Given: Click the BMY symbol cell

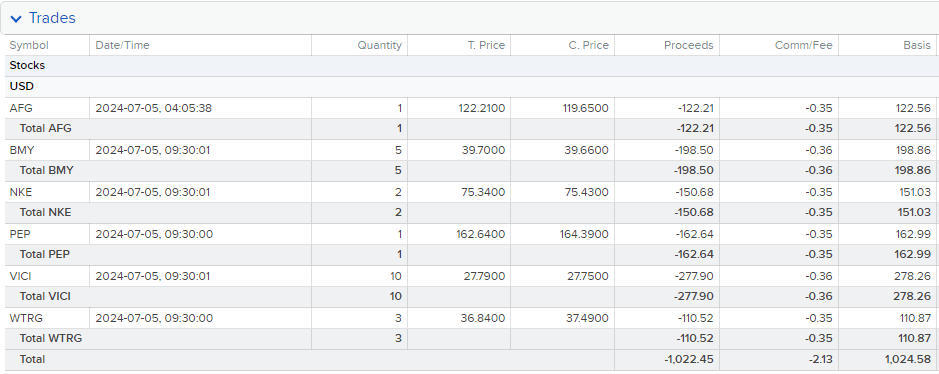Looking at the screenshot, I should click(22, 150).
